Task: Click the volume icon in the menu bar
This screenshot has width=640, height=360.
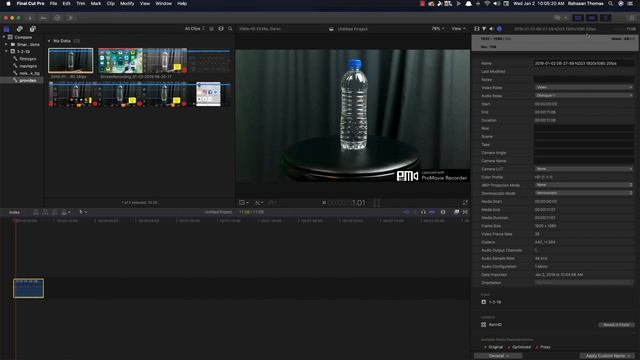Action: pyautogui.click(x=496, y=3)
